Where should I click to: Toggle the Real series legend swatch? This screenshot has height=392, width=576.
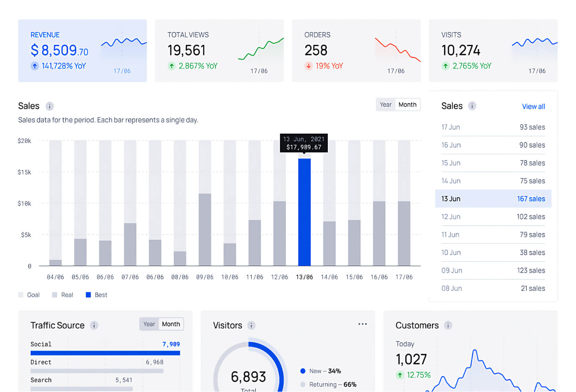[55, 295]
